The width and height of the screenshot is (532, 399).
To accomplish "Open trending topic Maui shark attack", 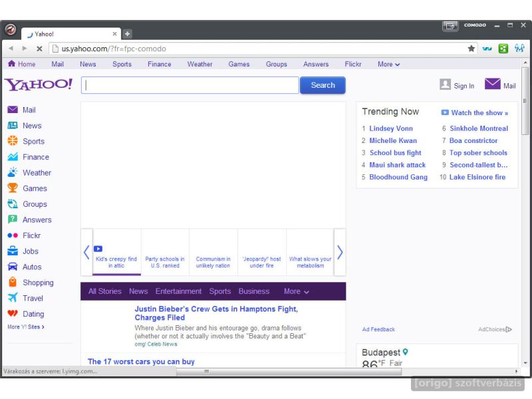I will 397,165.
